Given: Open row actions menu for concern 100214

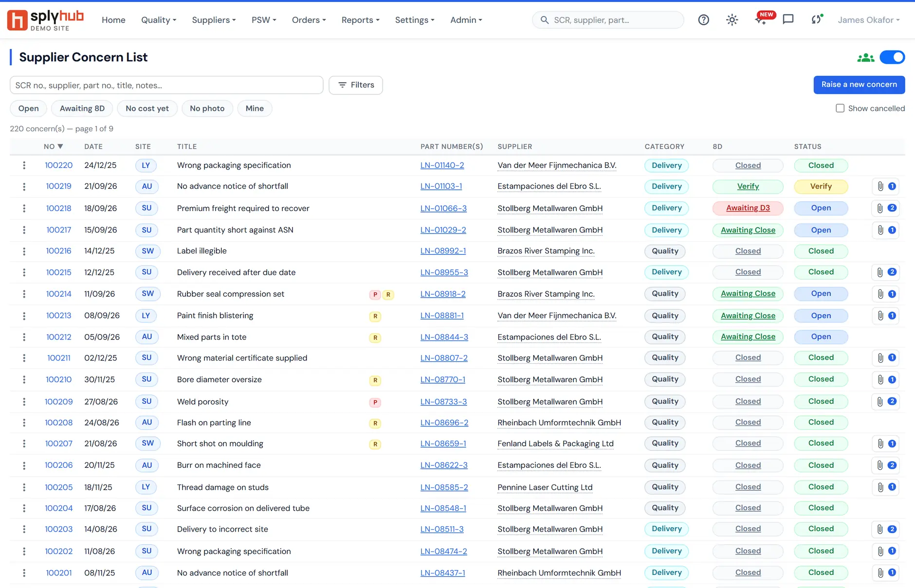Looking at the screenshot, I should 24,294.
